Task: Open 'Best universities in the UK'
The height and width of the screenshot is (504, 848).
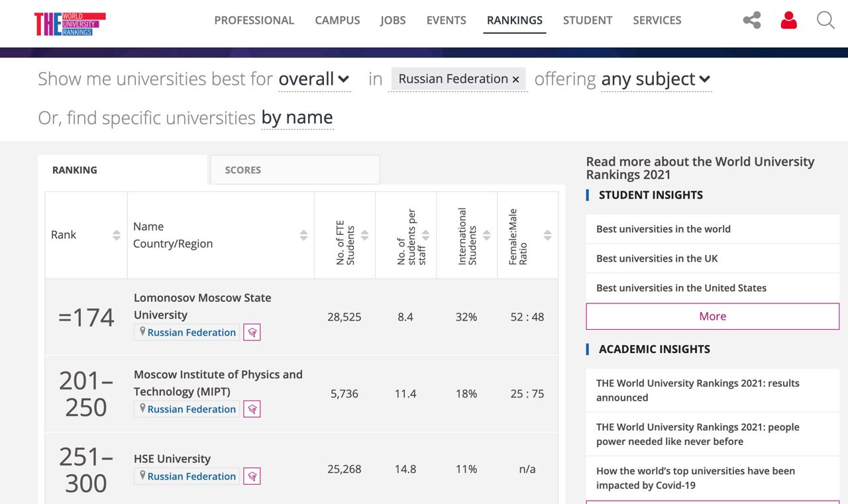Action: click(x=712, y=258)
